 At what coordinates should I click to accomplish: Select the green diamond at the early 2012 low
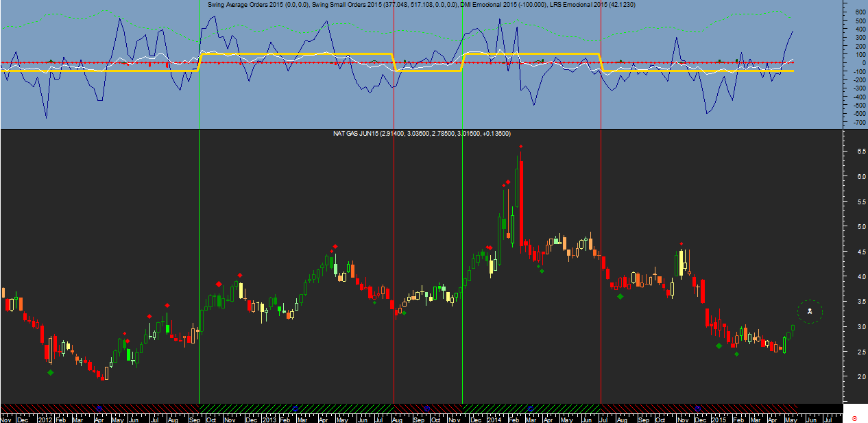tap(50, 372)
